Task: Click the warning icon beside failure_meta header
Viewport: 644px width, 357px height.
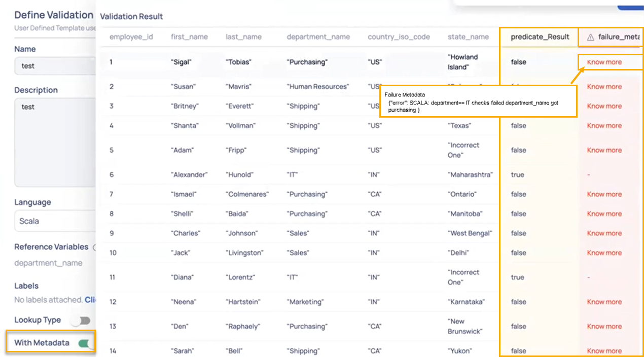Action: pyautogui.click(x=591, y=37)
